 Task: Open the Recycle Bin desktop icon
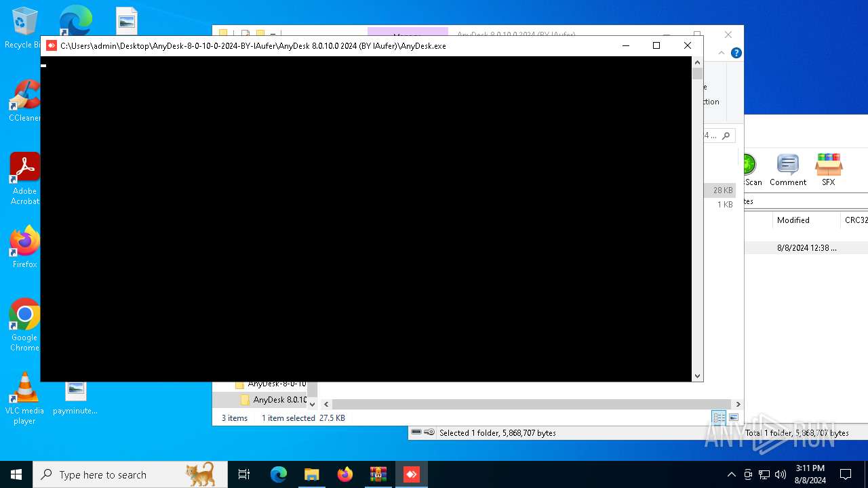[23, 27]
